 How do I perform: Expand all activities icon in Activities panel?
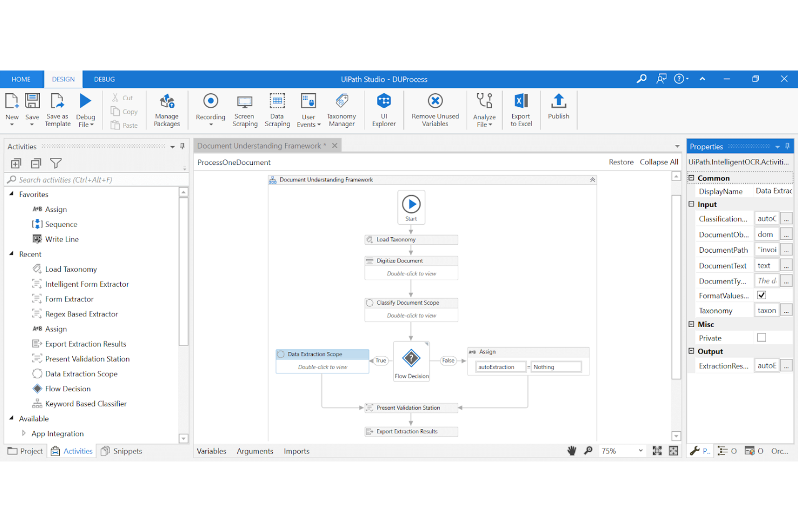tap(16, 163)
